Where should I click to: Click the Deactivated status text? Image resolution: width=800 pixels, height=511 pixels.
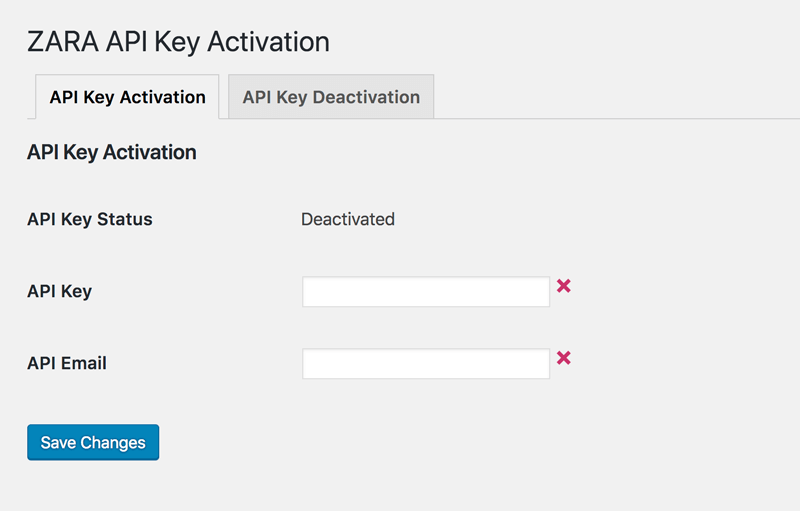(348, 219)
